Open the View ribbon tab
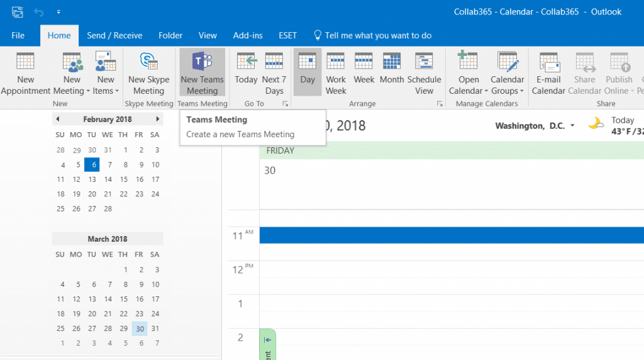Image resolution: width=644 pixels, height=360 pixels. pyautogui.click(x=208, y=35)
